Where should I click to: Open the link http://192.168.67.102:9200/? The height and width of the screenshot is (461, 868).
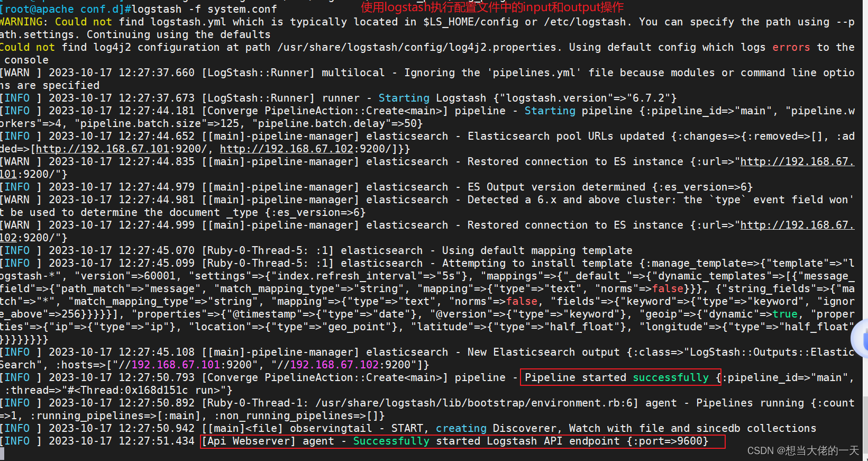[306, 149]
